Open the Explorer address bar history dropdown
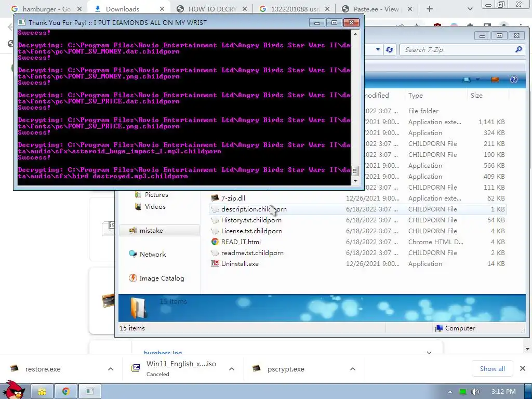The width and height of the screenshot is (532, 399). tap(378, 49)
